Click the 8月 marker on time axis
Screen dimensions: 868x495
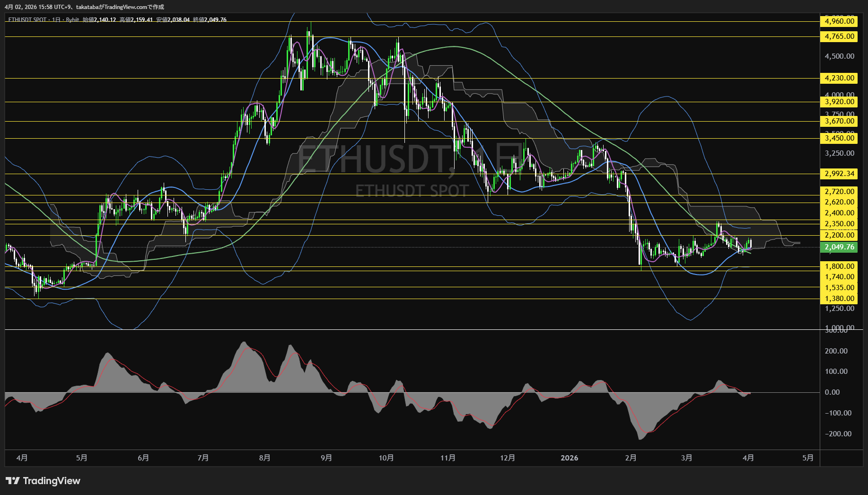click(x=265, y=458)
